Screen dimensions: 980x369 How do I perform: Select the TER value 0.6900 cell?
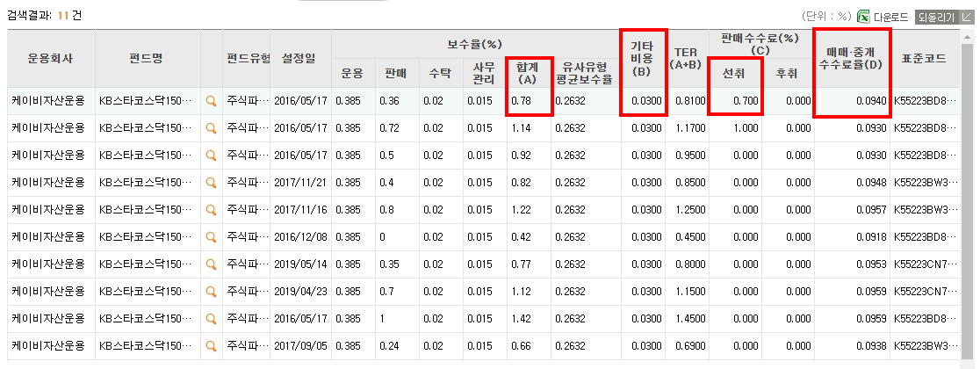[687, 346]
